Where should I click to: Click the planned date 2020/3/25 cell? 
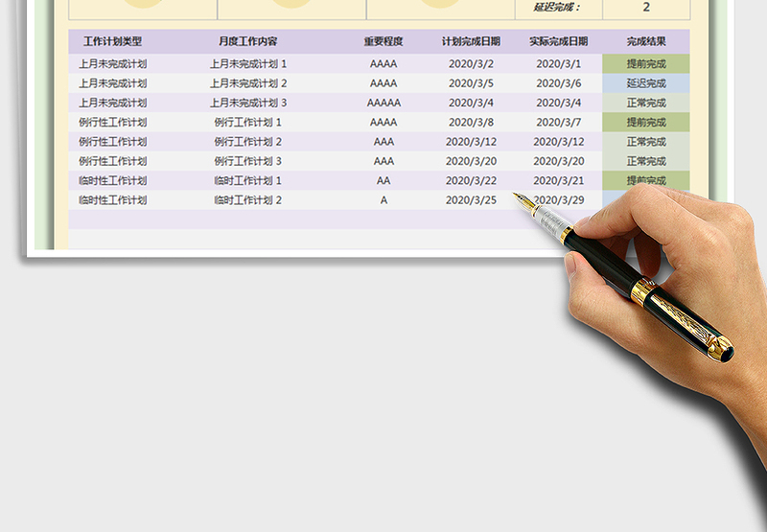[471, 200]
